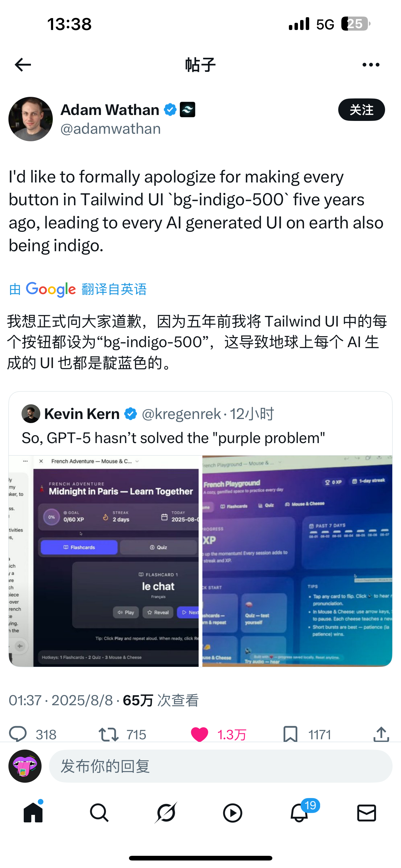Open the Grok tab icon
The image size is (401, 868).
pyautogui.click(x=166, y=813)
